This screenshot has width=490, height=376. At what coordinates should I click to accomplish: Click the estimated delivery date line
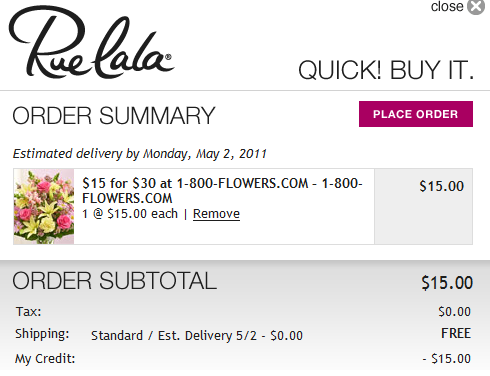140,154
